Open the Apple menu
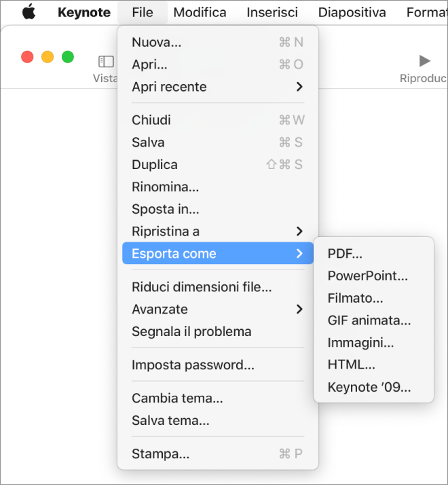This screenshot has width=448, height=486. pos(29,12)
